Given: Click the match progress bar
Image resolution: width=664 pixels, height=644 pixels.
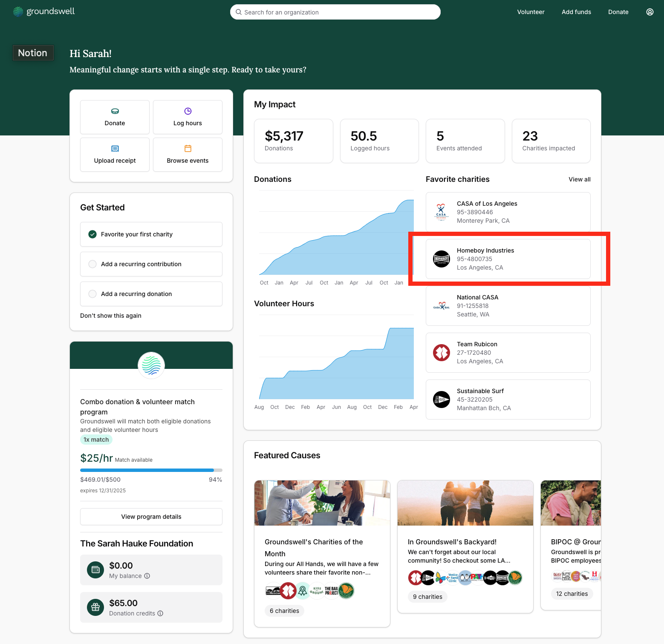Looking at the screenshot, I should 151,470.
